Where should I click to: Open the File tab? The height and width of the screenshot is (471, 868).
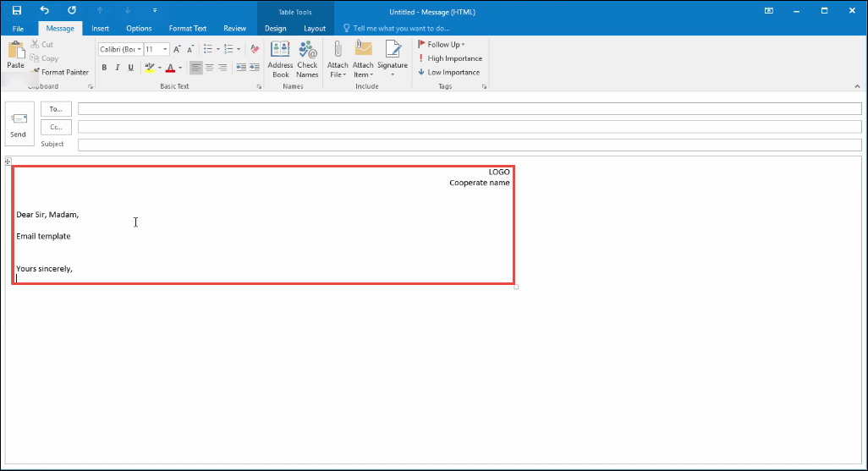[19, 28]
